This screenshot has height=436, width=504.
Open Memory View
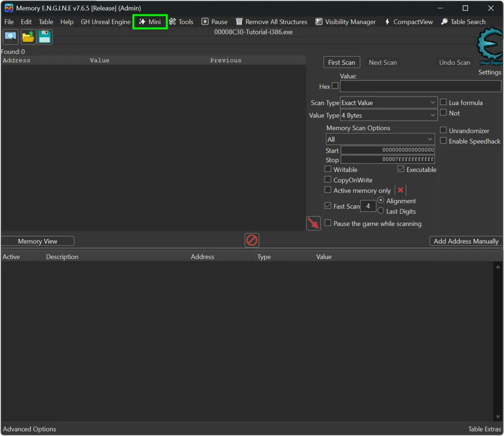click(37, 241)
